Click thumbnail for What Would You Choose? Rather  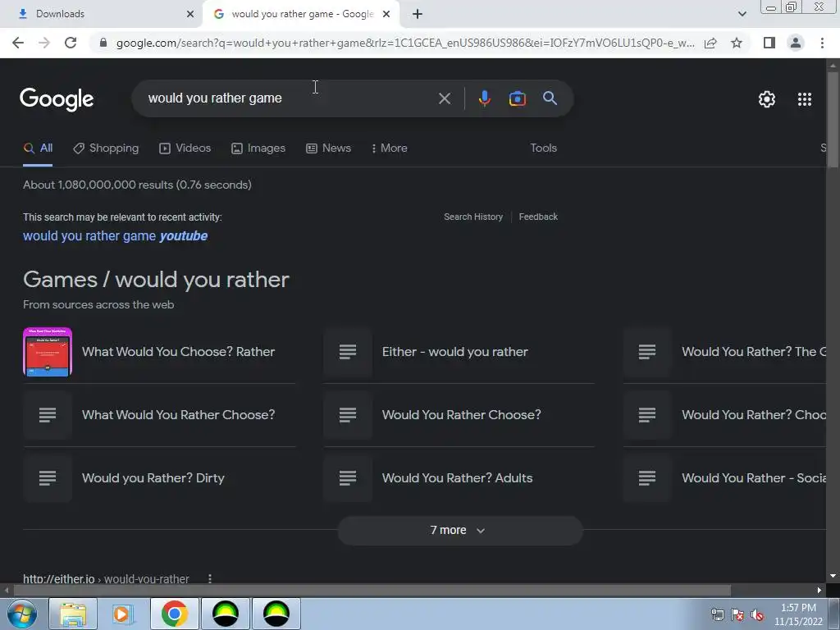(48, 352)
